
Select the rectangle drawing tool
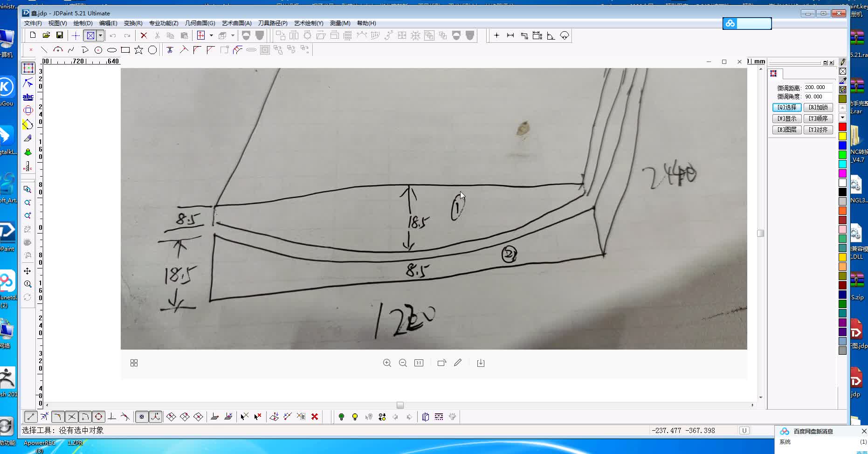[x=125, y=50]
